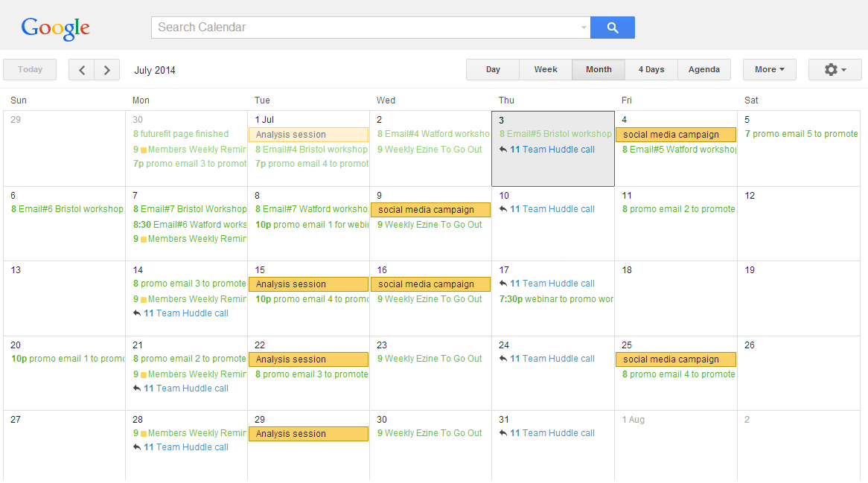Click inside the Search Calendar input field
The image size is (868, 483).
click(357, 27)
